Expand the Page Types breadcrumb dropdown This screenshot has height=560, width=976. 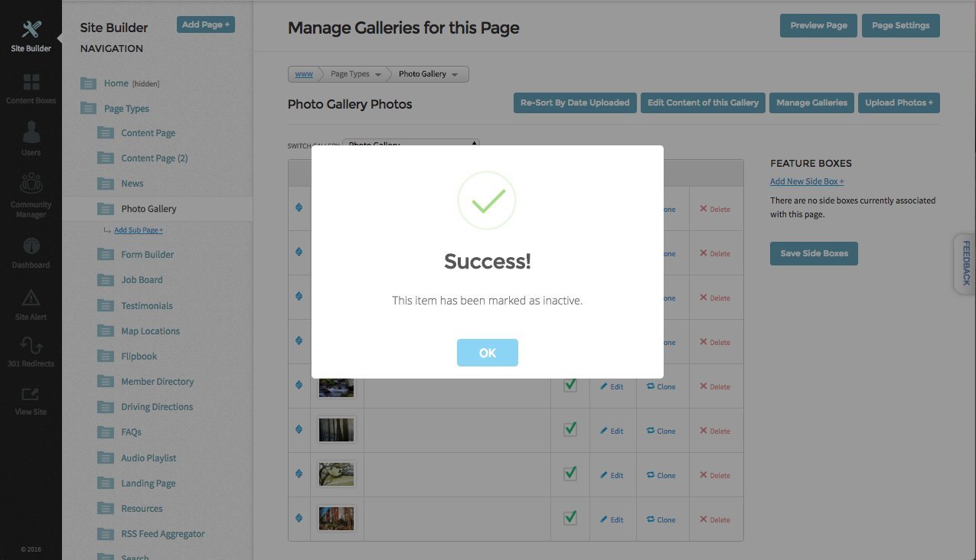[x=355, y=74]
